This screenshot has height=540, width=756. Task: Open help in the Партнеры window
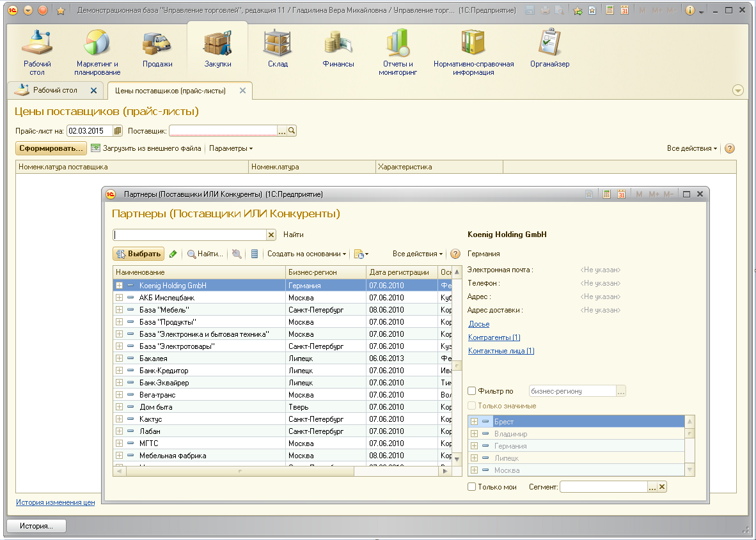(455, 254)
